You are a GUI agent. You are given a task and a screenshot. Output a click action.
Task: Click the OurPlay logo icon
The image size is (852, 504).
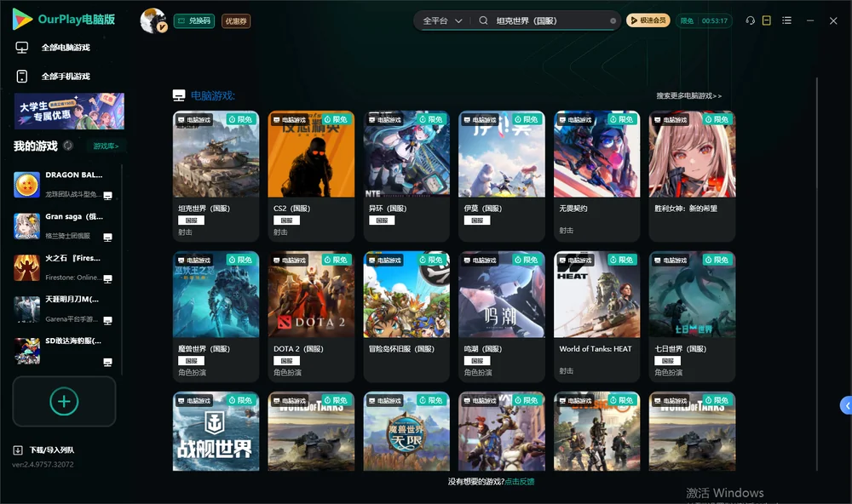[x=22, y=20]
